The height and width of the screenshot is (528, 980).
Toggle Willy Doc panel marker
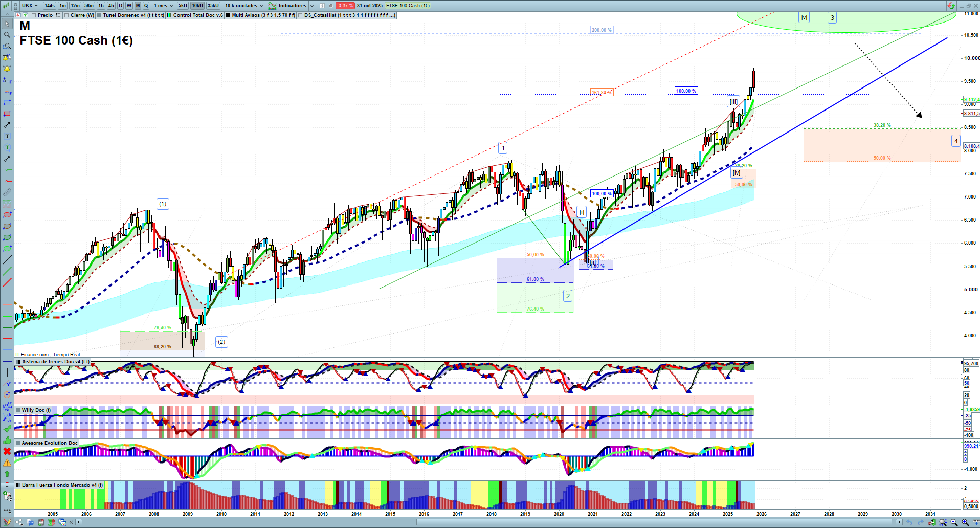pyautogui.click(x=18, y=410)
